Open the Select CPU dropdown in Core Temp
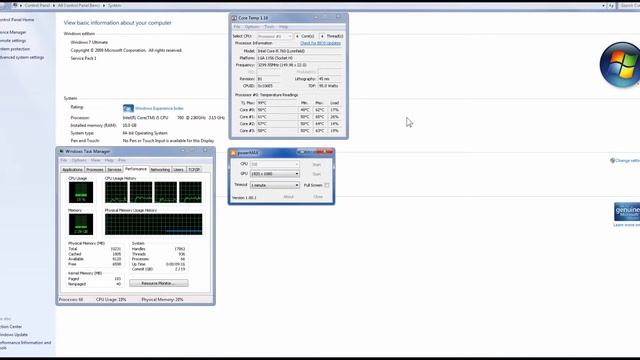The image size is (640, 360). [274, 36]
